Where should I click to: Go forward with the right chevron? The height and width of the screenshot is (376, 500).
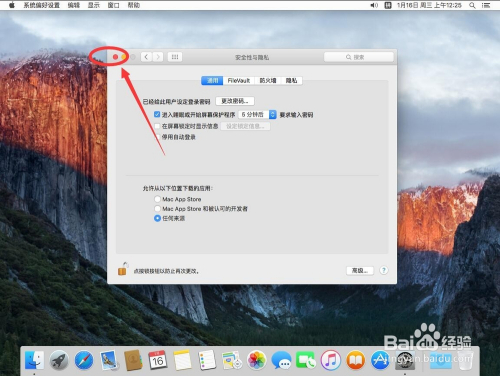(x=158, y=57)
